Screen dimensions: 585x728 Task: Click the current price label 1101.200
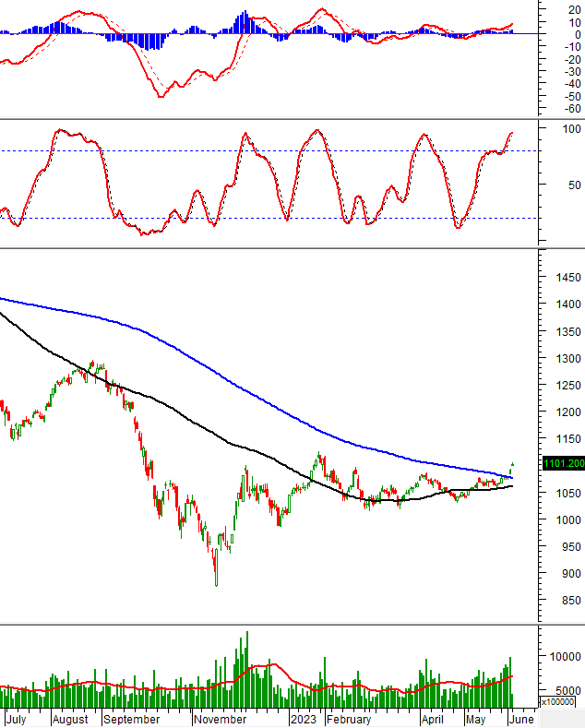[564, 463]
